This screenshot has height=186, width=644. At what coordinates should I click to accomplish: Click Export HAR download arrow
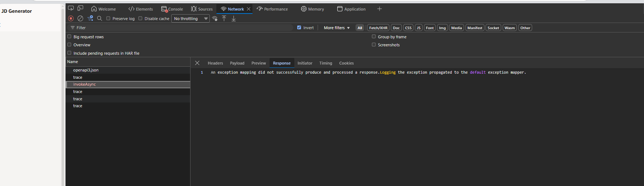(x=234, y=18)
